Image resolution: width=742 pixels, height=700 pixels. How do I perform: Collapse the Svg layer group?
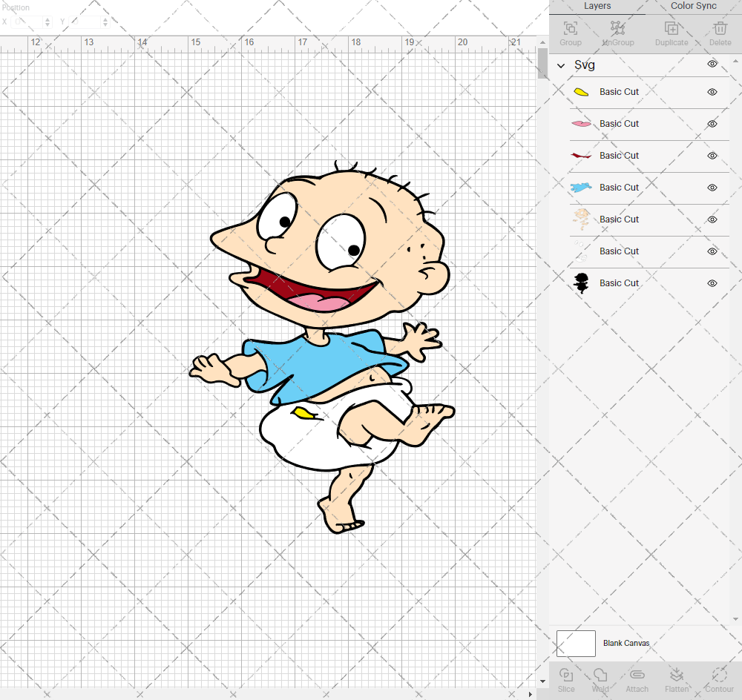561,66
